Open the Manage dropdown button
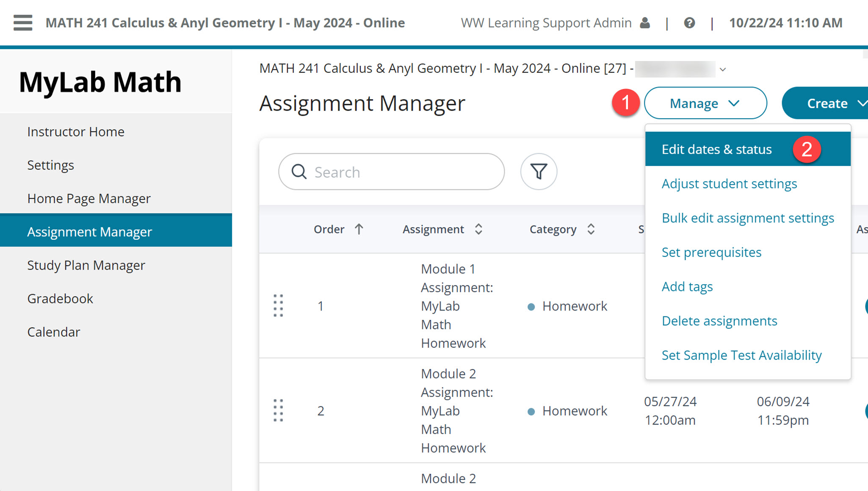 click(x=705, y=103)
